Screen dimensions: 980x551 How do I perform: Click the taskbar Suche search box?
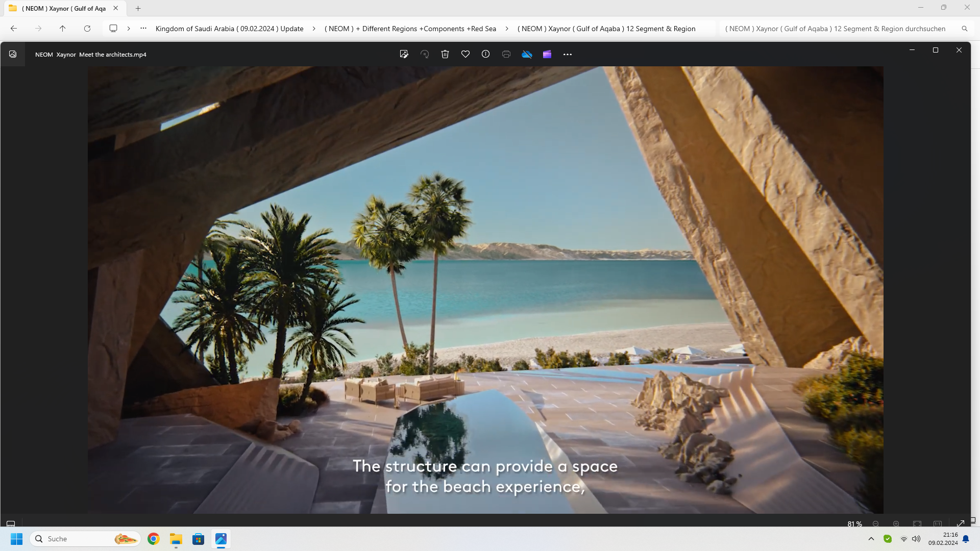point(85,539)
